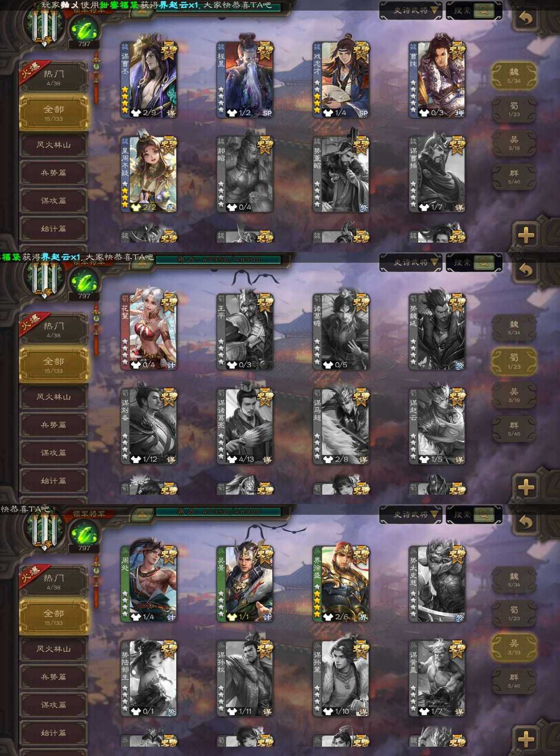Click the 热门 hot tab left of 周处
Viewport: 560px width, 756px height.
pyautogui.click(x=53, y=582)
